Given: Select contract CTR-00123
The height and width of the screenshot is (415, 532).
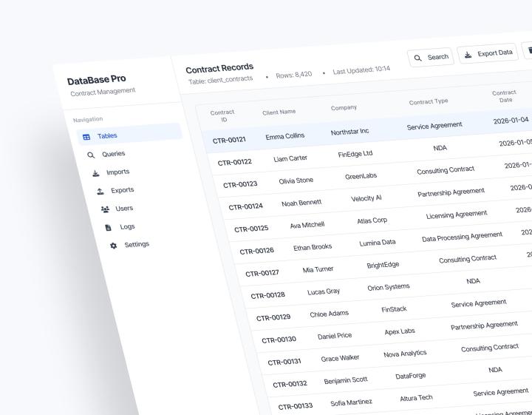Looking at the screenshot, I should [240, 184].
